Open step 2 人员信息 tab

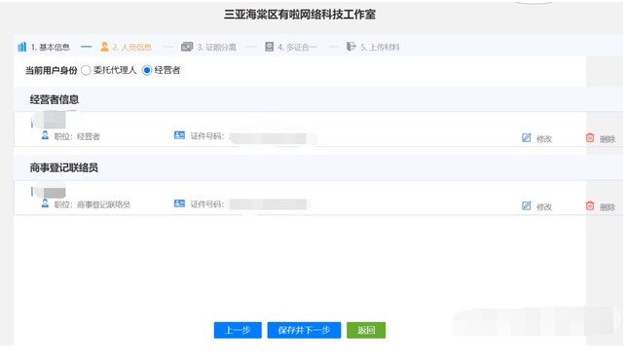126,48
